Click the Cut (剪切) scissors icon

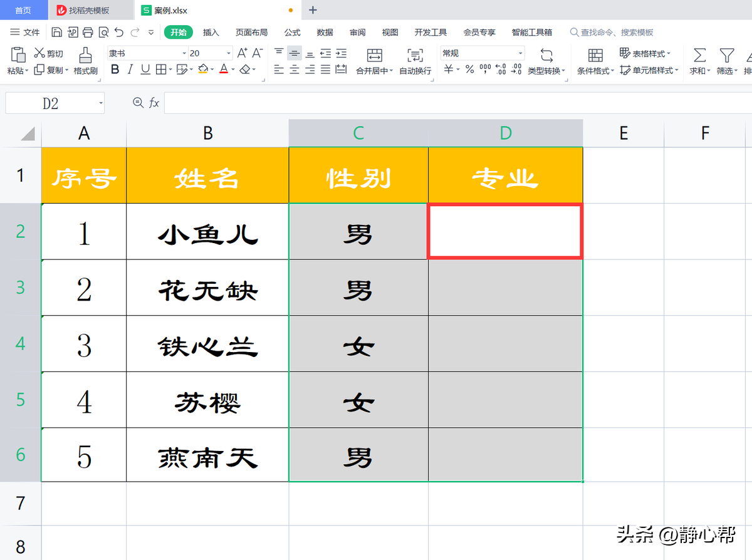click(39, 53)
